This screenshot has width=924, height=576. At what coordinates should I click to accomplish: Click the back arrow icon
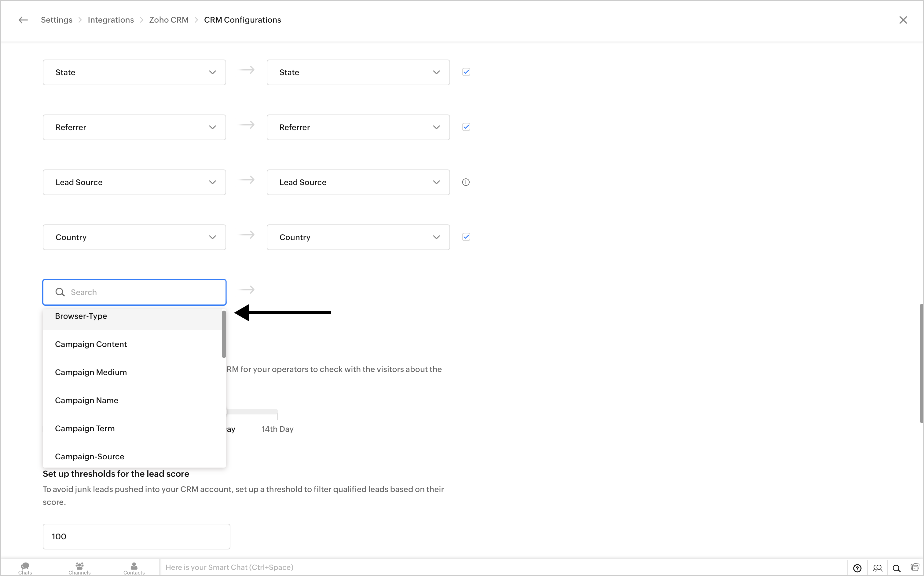pos(23,20)
